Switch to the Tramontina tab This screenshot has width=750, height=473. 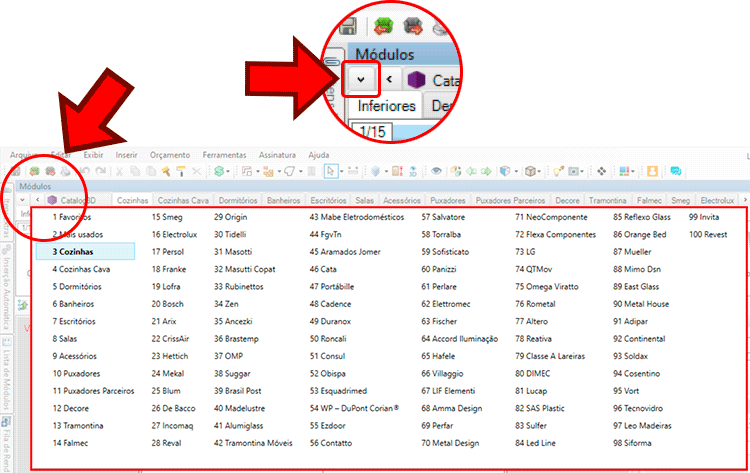pyautogui.click(x=607, y=200)
